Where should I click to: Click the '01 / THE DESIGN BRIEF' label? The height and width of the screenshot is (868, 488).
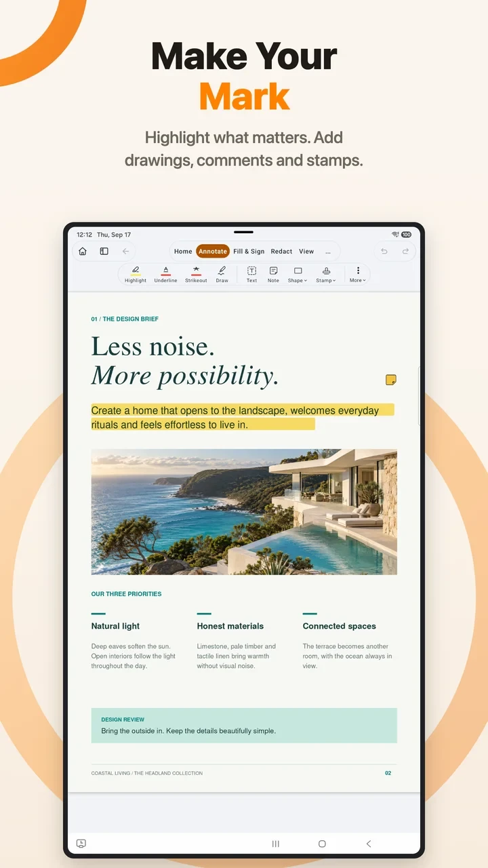pos(125,319)
